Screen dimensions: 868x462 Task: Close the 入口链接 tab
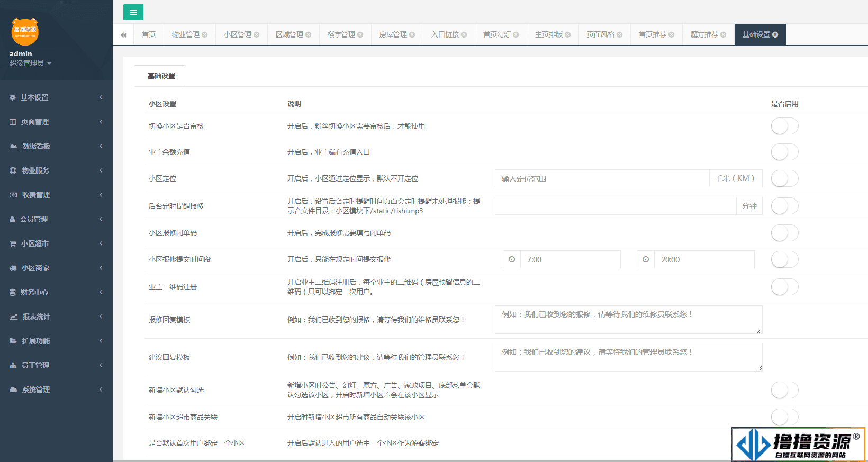tap(464, 35)
